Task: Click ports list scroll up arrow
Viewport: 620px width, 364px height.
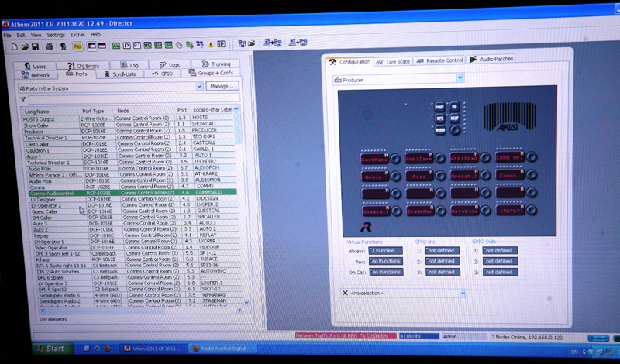Action: click(236, 108)
